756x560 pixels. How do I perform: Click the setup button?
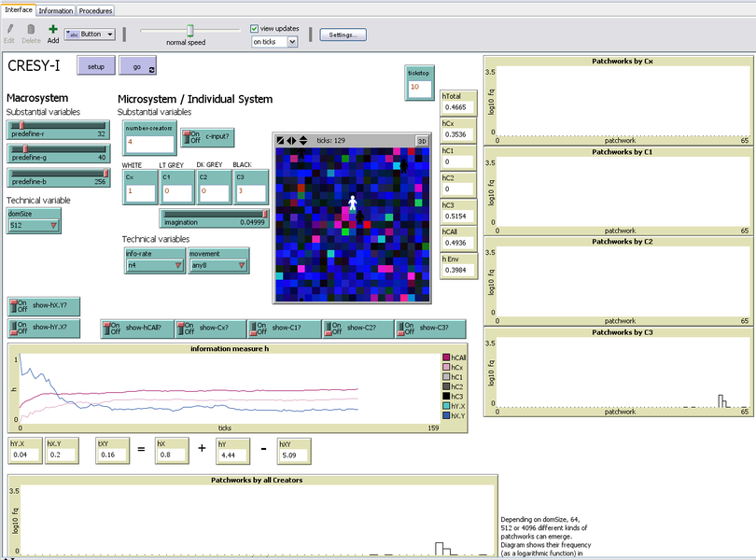click(x=96, y=66)
